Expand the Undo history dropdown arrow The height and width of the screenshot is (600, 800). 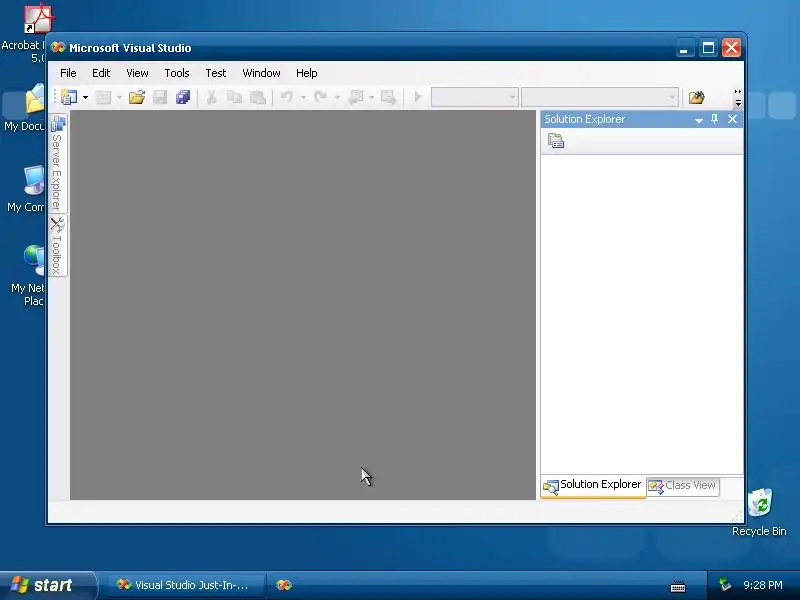tap(303, 97)
